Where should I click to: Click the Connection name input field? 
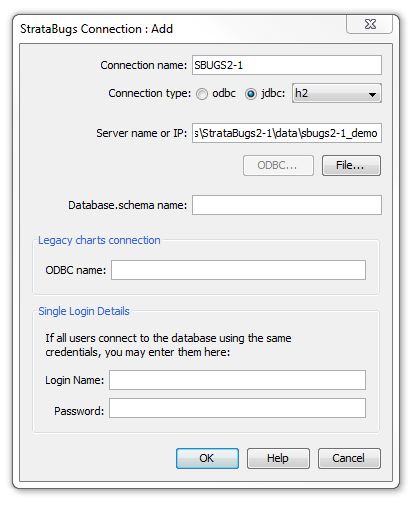pyautogui.click(x=287, y=65)
